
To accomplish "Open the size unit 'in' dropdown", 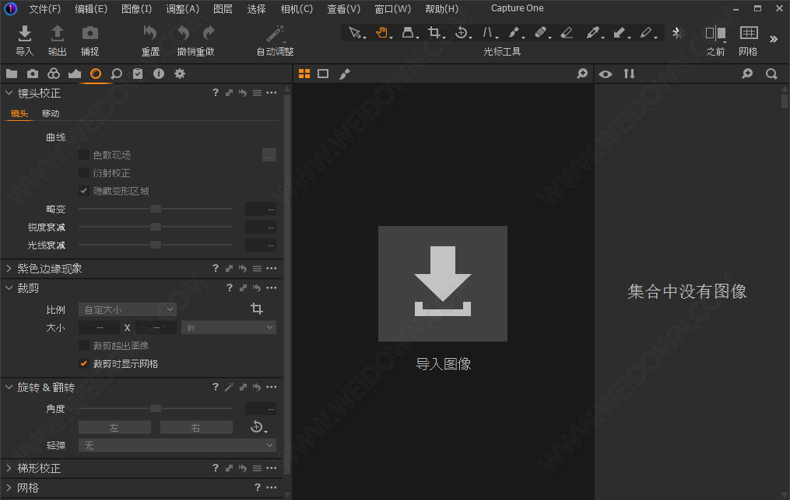I will [x=228, y=328].
